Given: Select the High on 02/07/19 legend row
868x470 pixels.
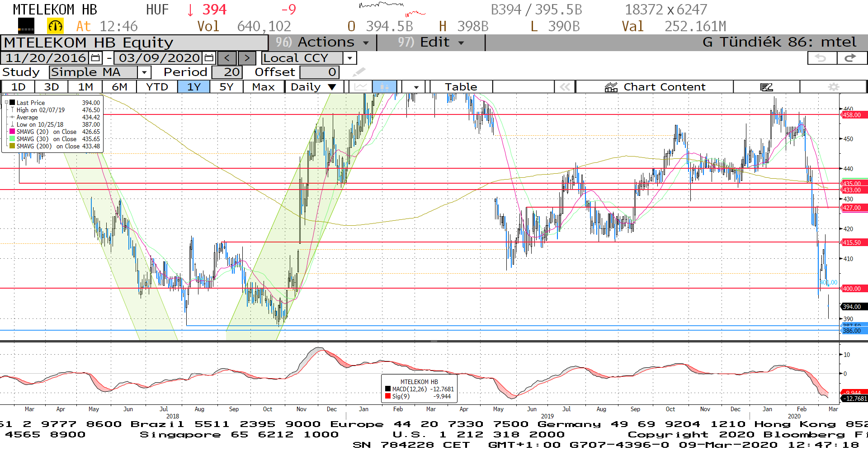Looking at the screenshot, I should 55,110.
